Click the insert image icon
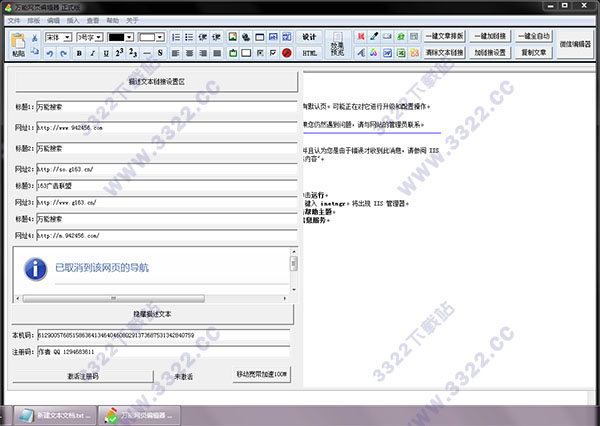 point(232,37)
